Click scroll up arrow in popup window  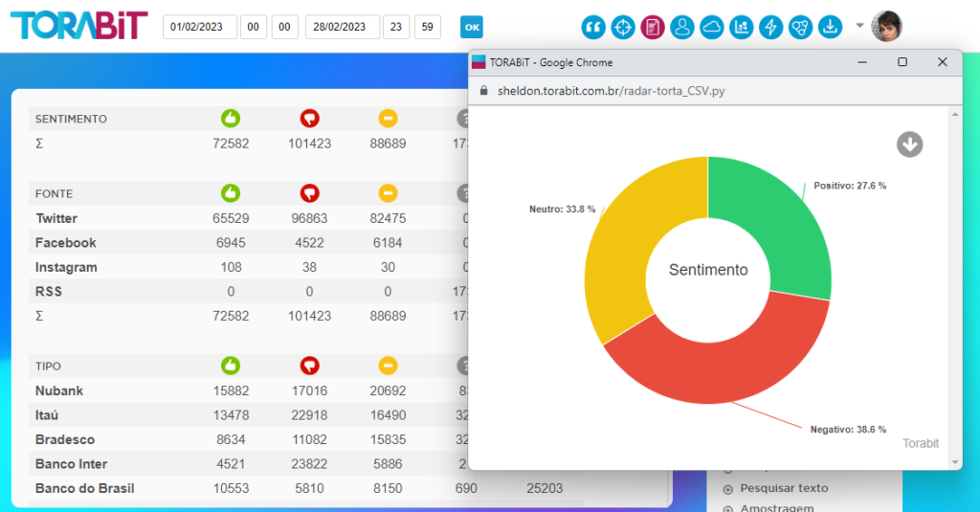pos(955,115)
